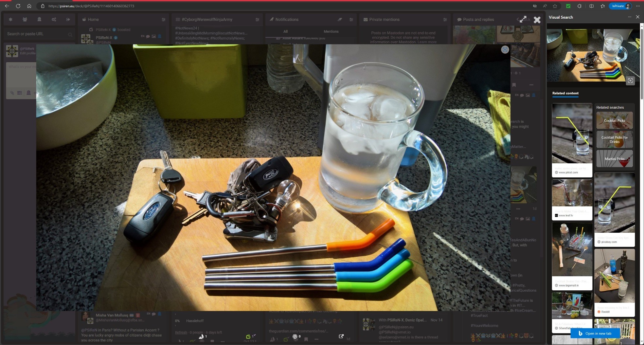Image resolution: width=644 pixels, height=345 pixels.
Task: Select the Related content tab
Action: click(x=565, y=93)
